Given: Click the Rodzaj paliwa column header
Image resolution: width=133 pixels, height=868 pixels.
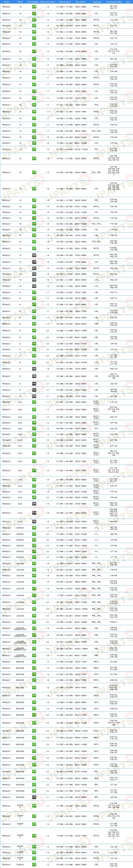Looking at the screenshot, I should [33, 2].
